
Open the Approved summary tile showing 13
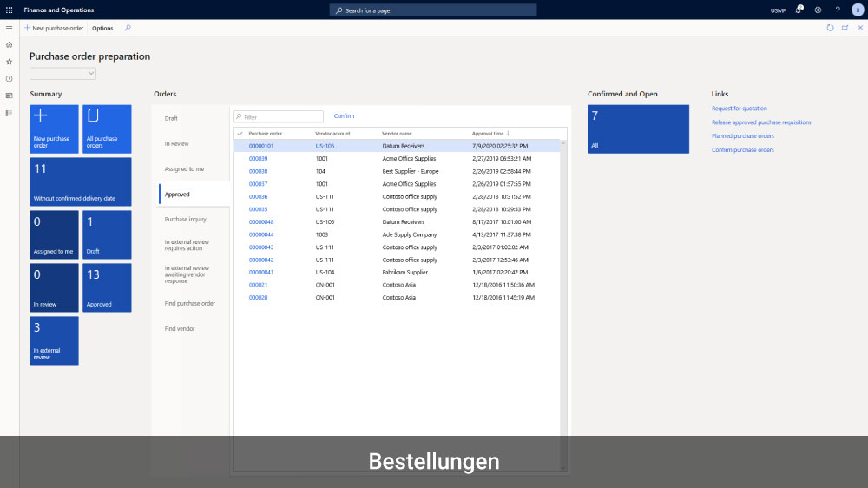tap(107, 287)
